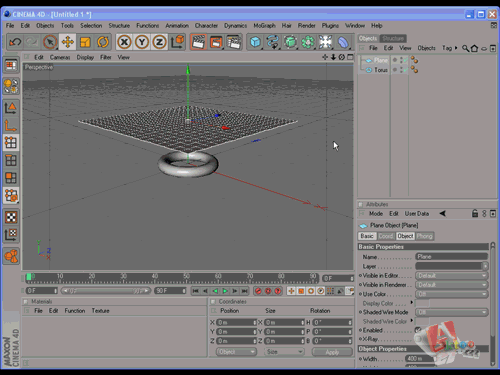The height and width of the screenshot is (375, 500).
Task: Toggle X axis lock
Action: pos(124,42)
